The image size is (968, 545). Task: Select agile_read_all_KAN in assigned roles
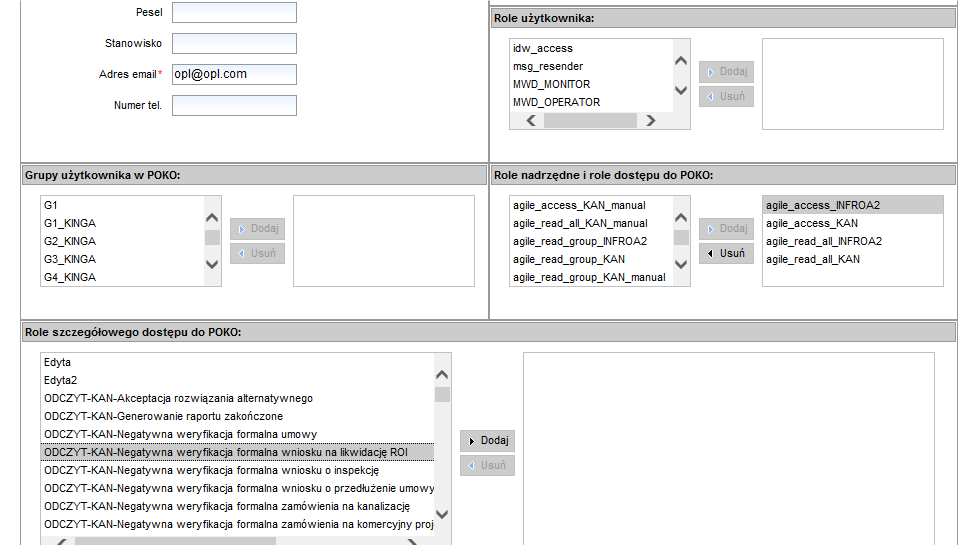click(x=812, y=259)
